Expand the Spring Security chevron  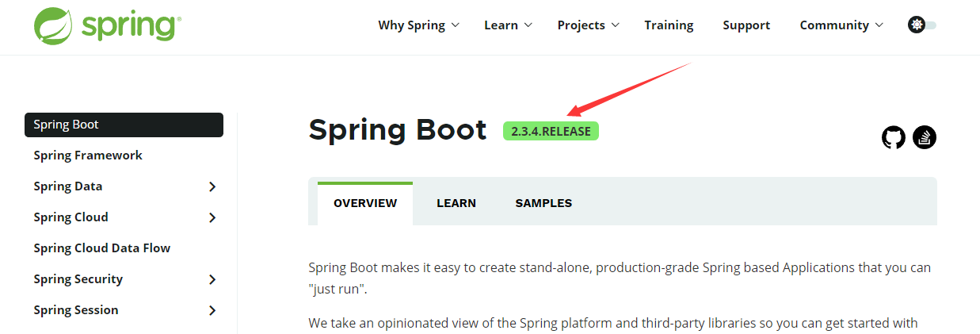click(x=212, y=280)
